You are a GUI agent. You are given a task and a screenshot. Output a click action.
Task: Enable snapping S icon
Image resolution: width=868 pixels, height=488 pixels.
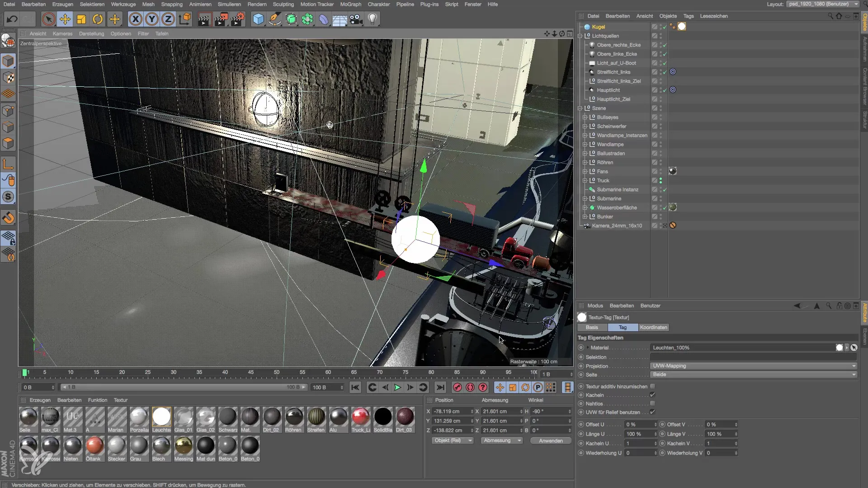(8, 197)
